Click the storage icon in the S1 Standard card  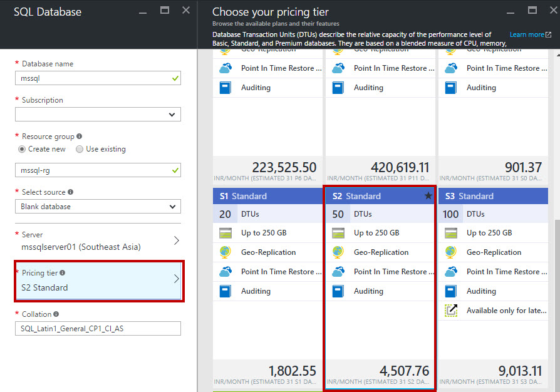(x=226, y=233)
